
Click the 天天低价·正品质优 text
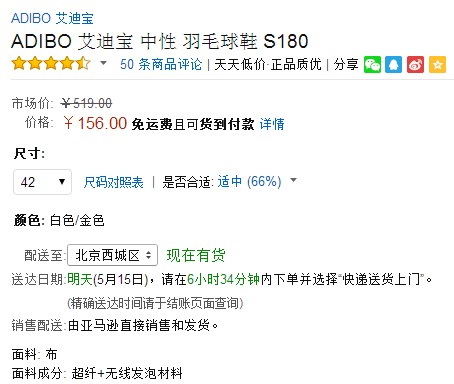[x=268, y=64]
